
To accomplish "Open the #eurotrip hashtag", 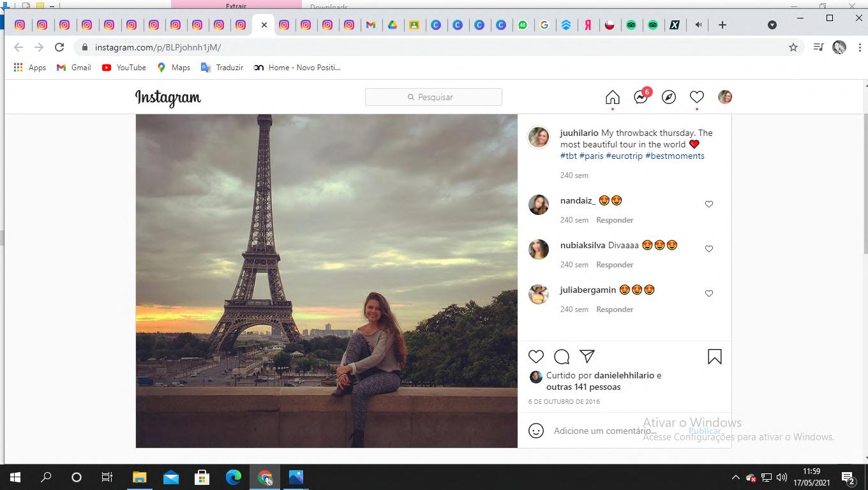I will tap(624, 156).
